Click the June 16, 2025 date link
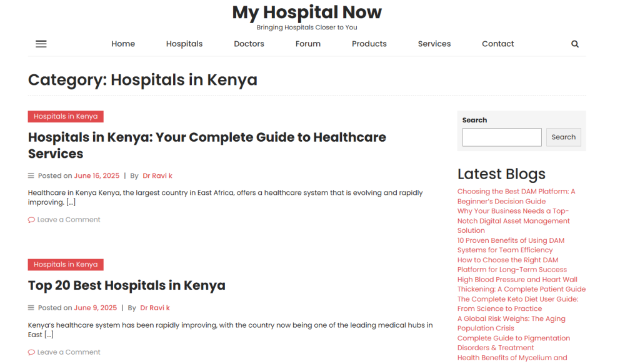 (x=97, y=175)
